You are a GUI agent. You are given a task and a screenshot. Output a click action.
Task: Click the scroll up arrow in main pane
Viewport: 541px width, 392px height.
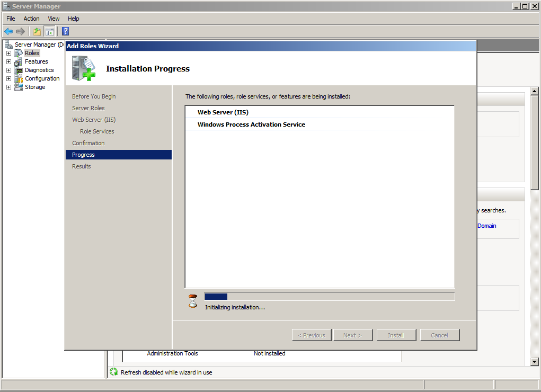(535, 92)
